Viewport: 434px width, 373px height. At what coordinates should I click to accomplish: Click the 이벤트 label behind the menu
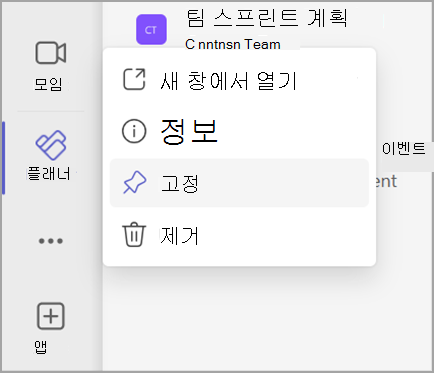(x=404, y=149)
